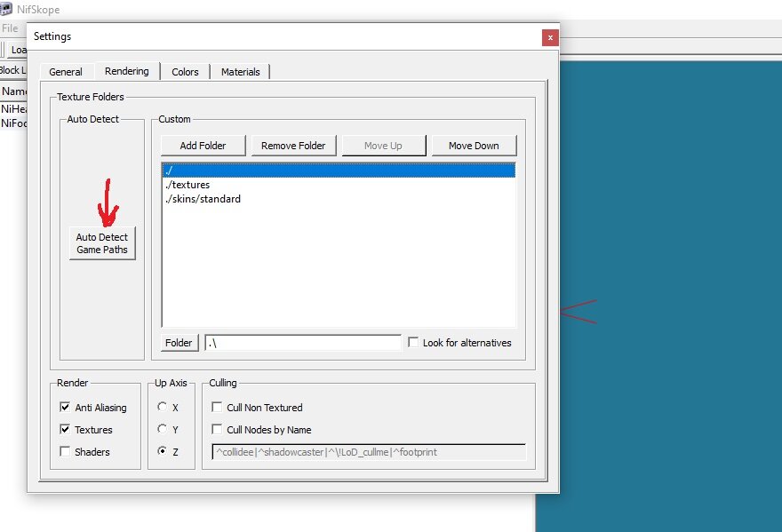Close the Settings dialog
Screen dimensions: 782x532
point(550,37)
